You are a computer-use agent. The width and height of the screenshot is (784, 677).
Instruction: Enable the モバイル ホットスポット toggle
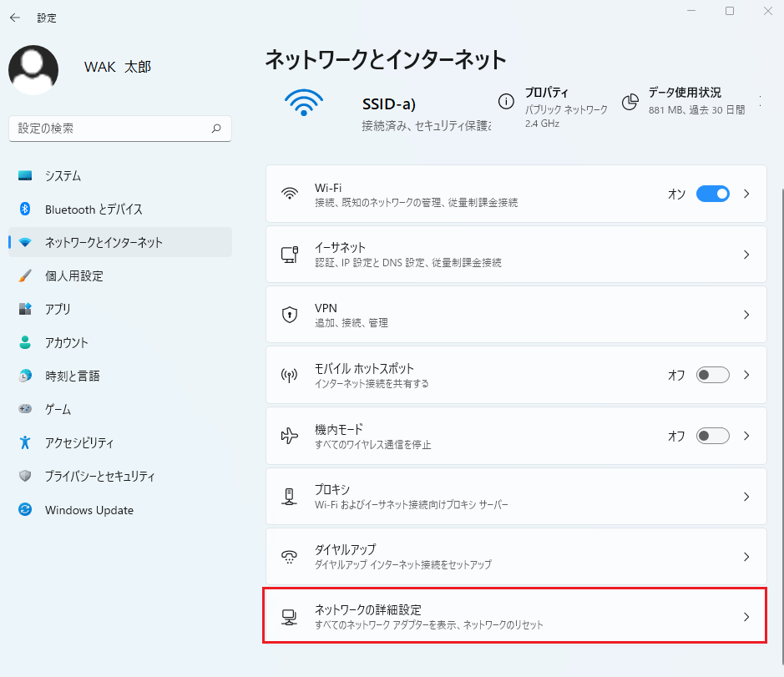click(712, 375)
